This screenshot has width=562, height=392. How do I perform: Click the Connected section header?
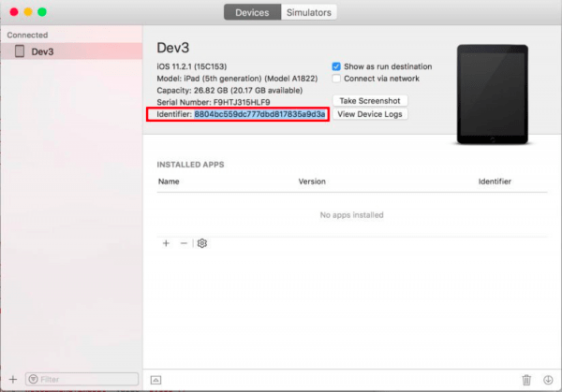[x=27, y=35]
